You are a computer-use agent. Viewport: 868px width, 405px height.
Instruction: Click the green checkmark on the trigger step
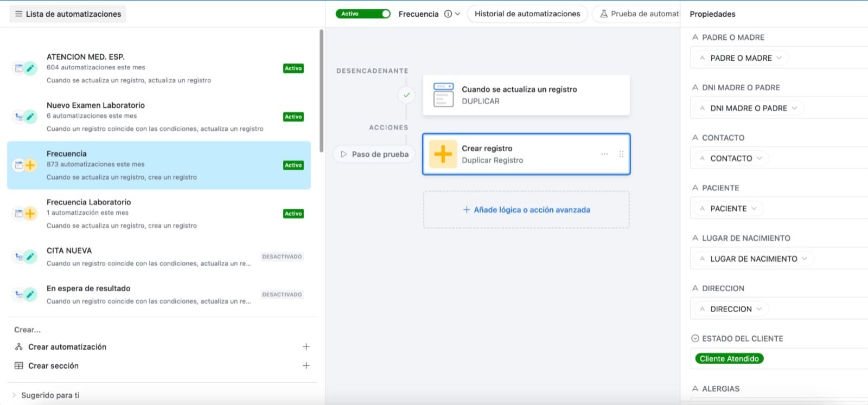pos(406,95)
